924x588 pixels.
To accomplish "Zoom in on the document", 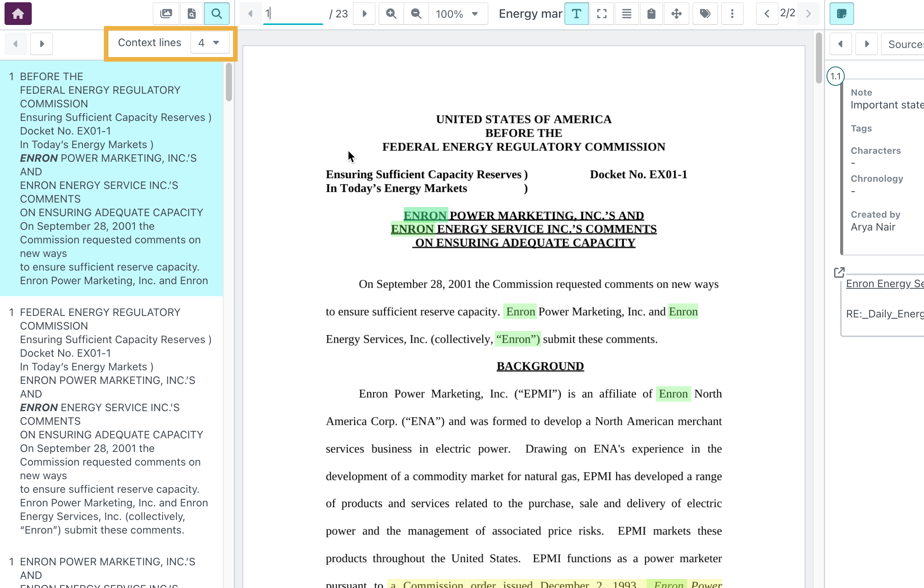I will coord(391,14).
